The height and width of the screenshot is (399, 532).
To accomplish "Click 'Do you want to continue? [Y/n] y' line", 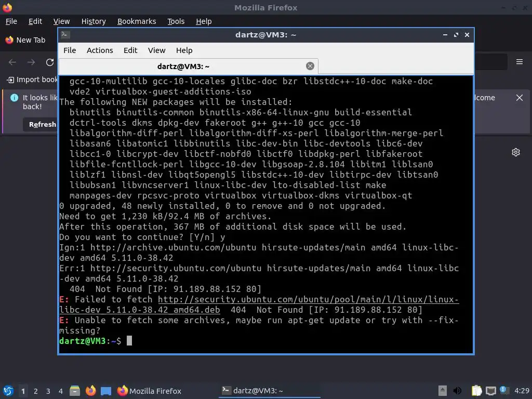I will click(142, 237).
